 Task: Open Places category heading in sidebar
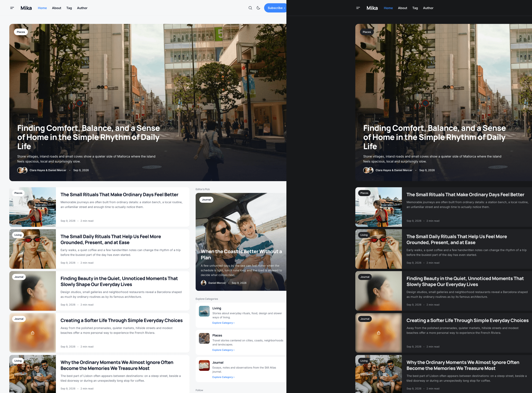217,335
